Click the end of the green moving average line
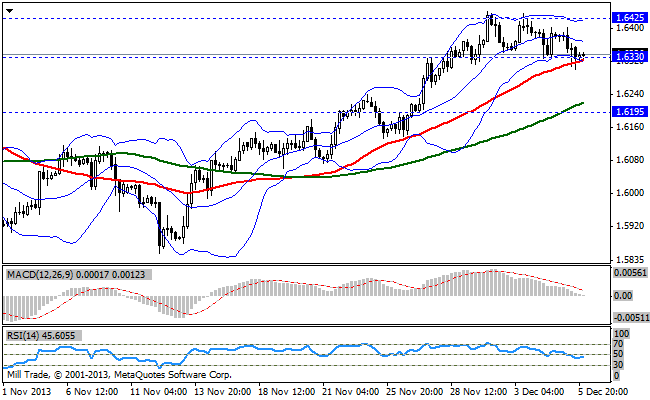650x400 pixels. (583, 103)
